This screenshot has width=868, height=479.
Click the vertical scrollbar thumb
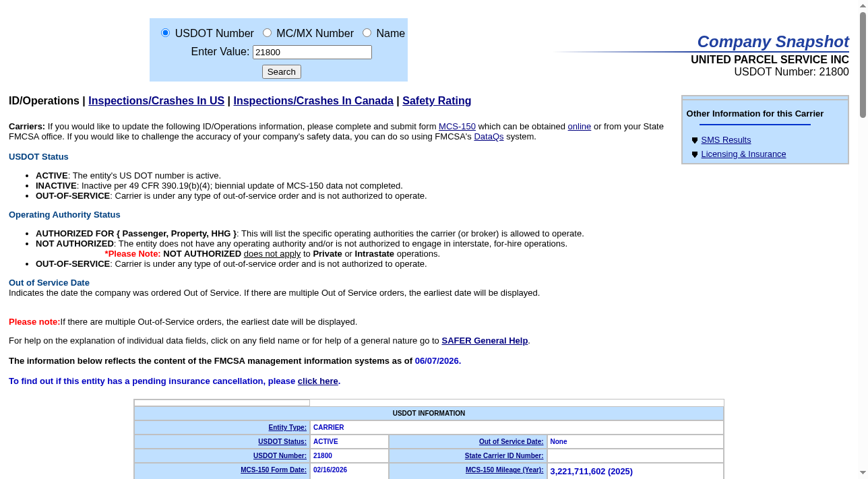[863, 65]
